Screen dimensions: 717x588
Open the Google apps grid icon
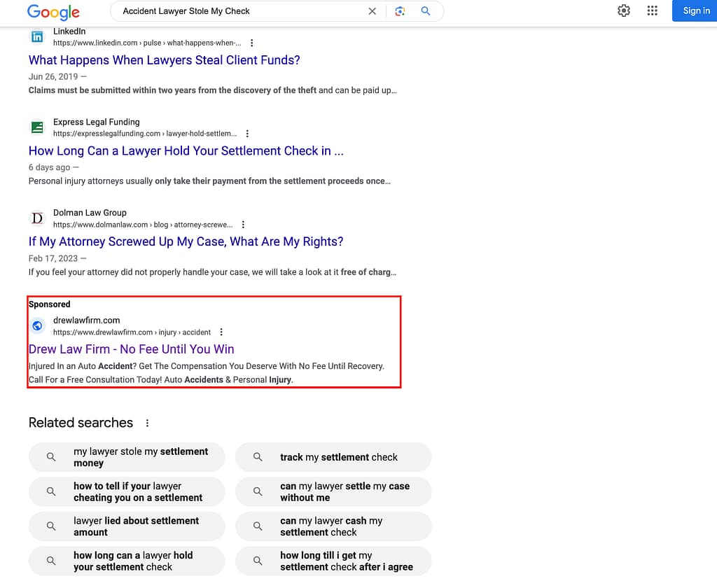point(653,10)
